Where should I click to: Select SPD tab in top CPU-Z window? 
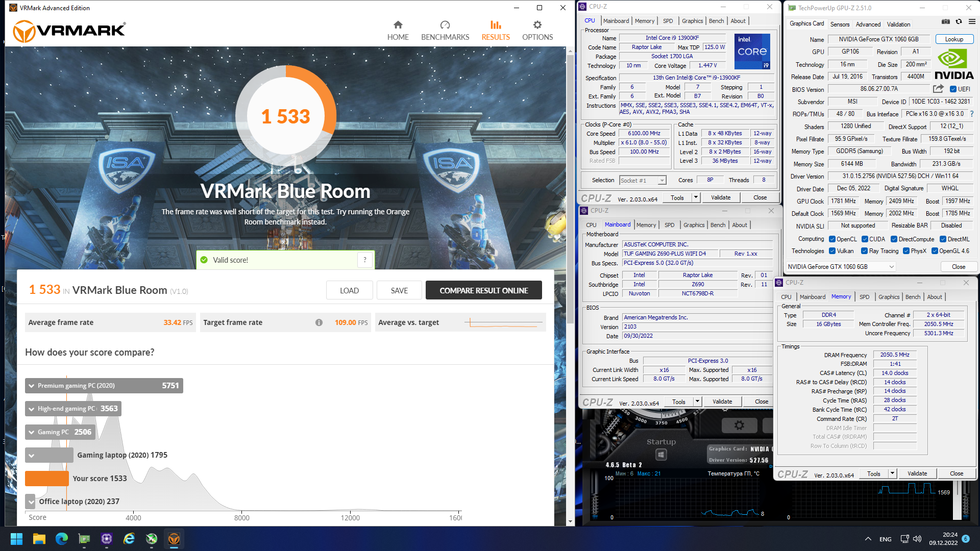click(668, 21)
